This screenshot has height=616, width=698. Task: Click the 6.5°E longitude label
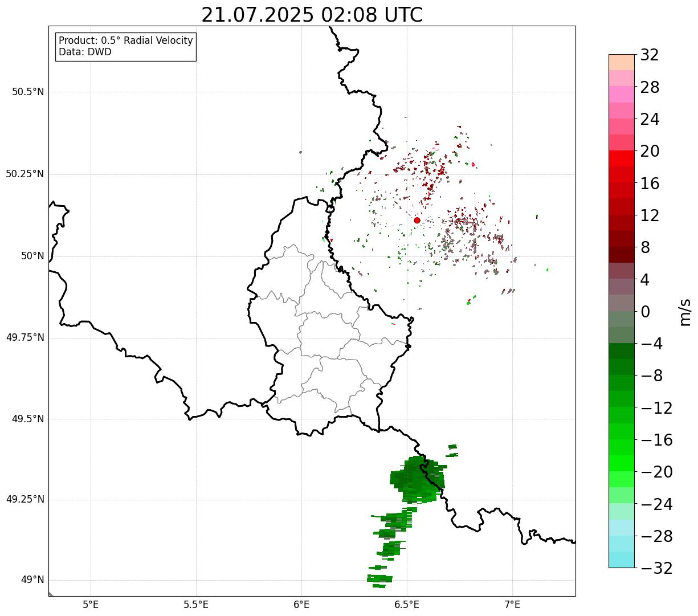tap(407, 605)
